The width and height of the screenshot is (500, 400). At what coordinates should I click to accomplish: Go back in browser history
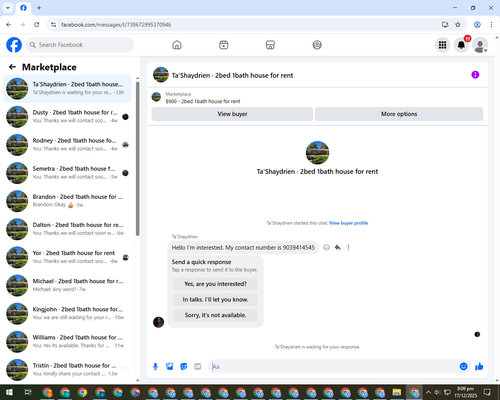[x=9, y=25]
